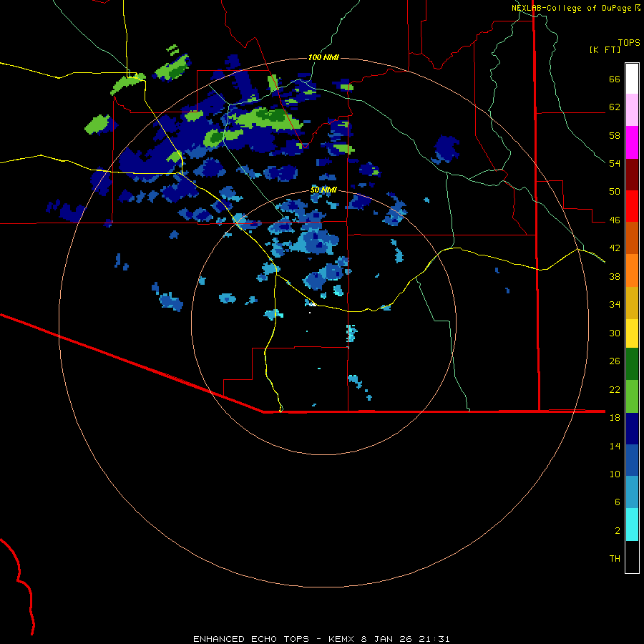This screenshot has width=644, height=644.
Task: Select the black TH legend band
Action: (632, 557)
